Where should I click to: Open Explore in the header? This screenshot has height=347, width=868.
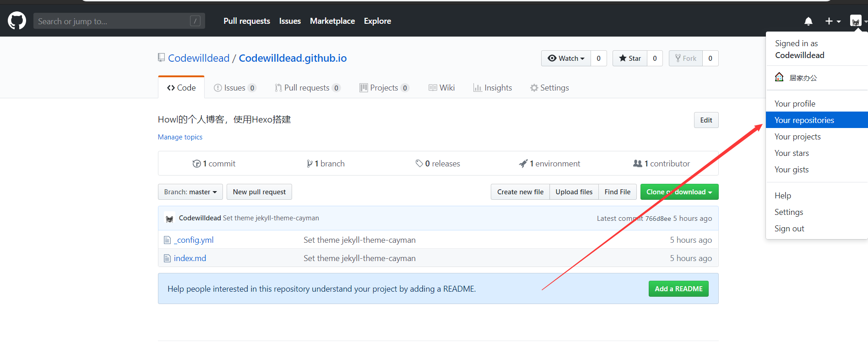point(377,21)
